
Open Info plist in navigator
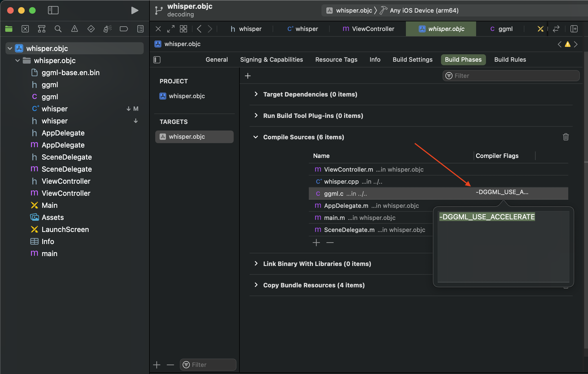tap(48, 242)
